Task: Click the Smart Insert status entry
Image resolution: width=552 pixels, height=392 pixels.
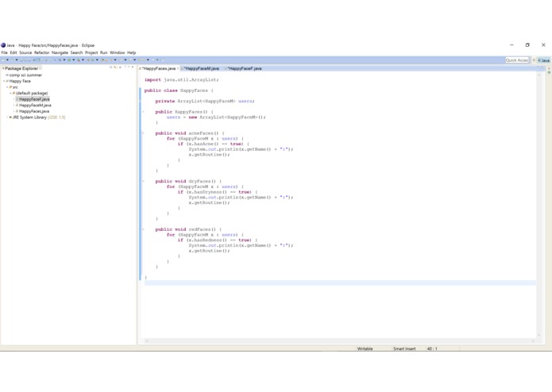Action: click(404, 348)
